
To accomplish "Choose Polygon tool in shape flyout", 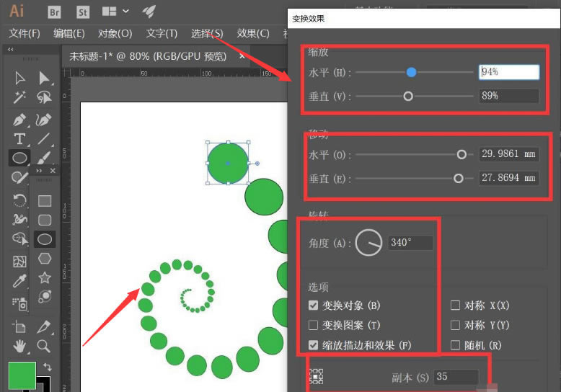I will (45, 258).
